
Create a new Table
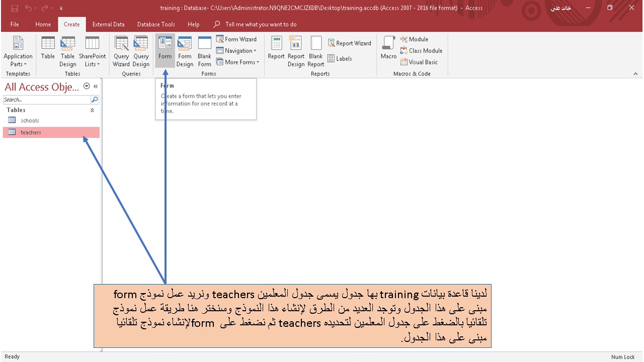coord(48,48)
